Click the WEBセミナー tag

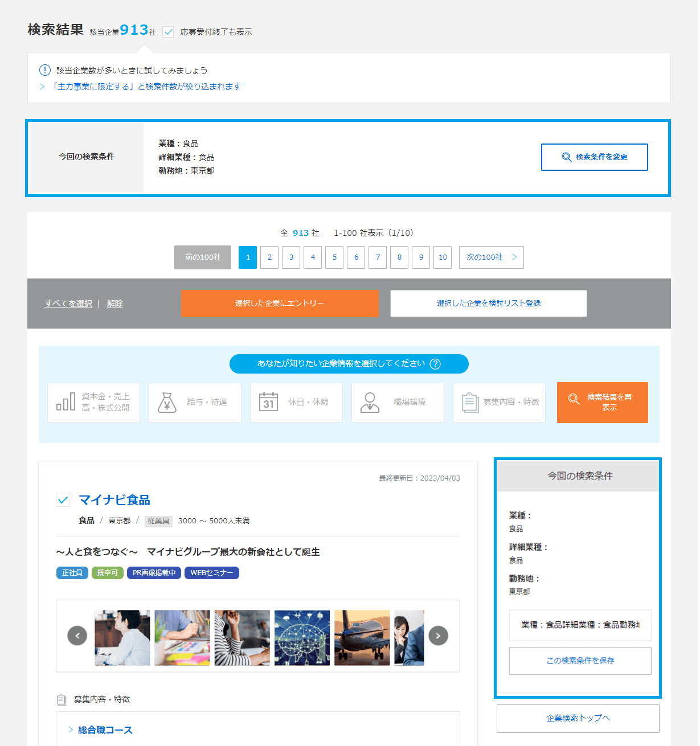(212, 573)
